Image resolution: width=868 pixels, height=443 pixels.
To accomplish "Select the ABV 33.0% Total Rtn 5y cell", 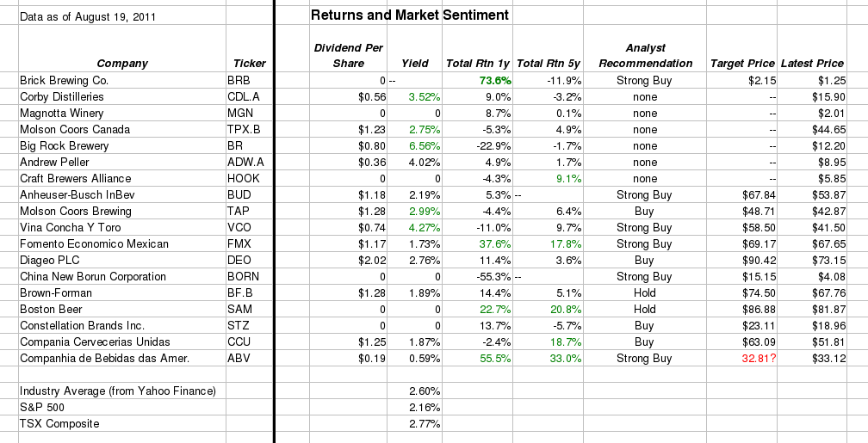I will [564, 359].
